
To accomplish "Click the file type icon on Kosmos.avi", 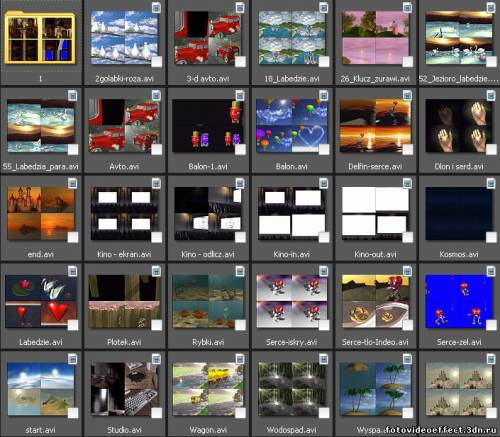I will 491,183.
